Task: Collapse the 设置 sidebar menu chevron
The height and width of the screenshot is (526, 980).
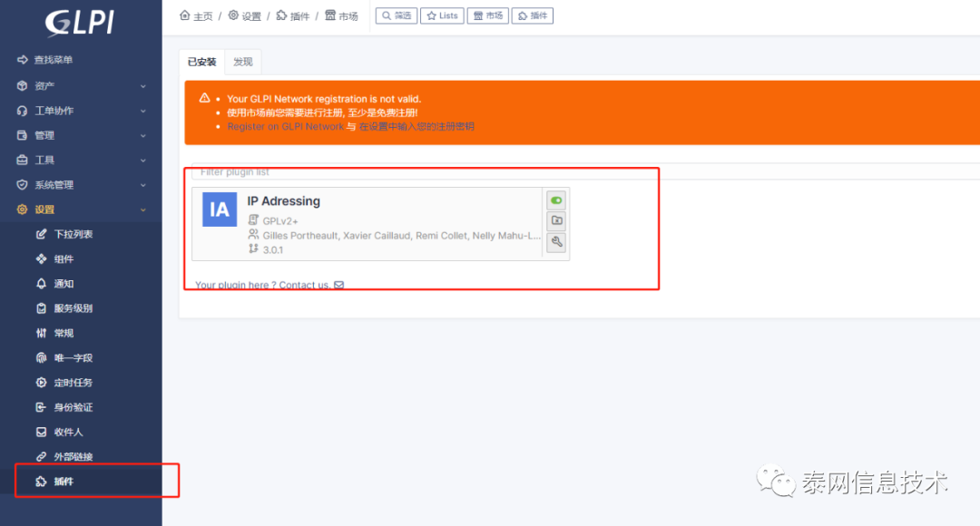Action: pyautogui.click(x=143, y=209)
